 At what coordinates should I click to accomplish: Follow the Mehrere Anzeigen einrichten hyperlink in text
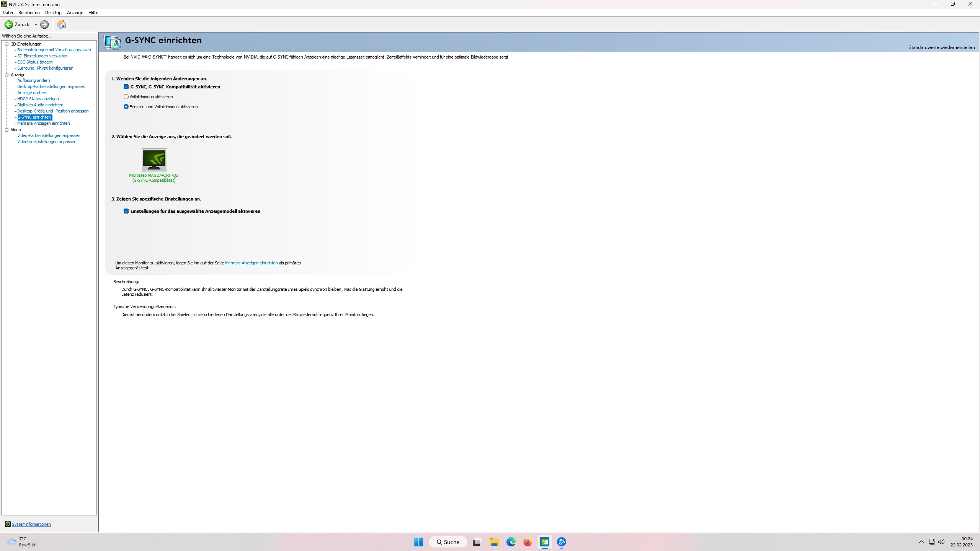251,263
